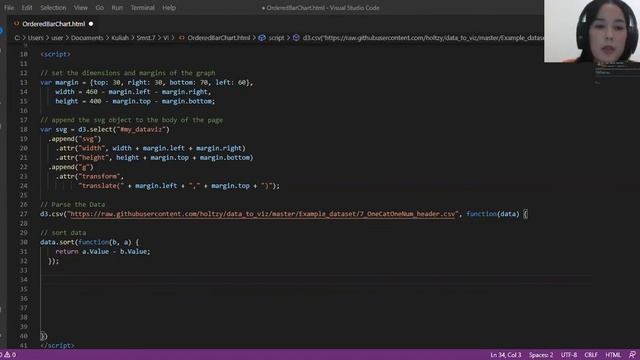Click Smst.7 breadcrumb segment

(146, 38)
